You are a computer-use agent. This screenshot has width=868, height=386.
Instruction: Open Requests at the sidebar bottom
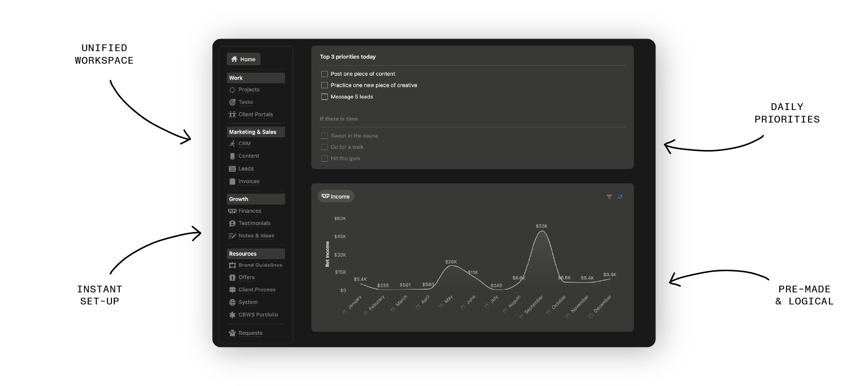click(250, 333)
